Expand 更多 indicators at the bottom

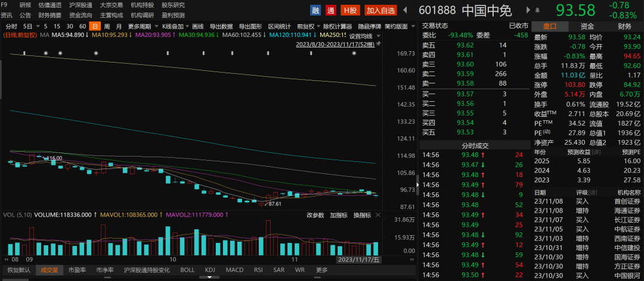point(322,270)
